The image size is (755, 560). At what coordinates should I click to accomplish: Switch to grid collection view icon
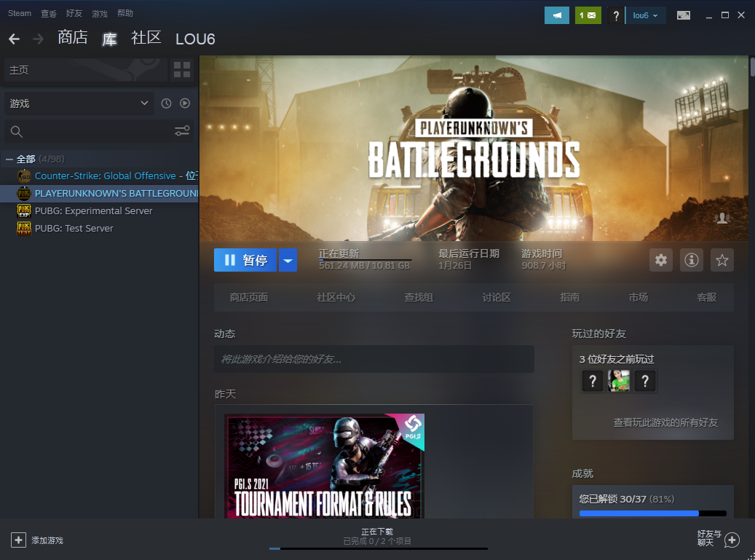pyautogui.click(x=181, y=70)
